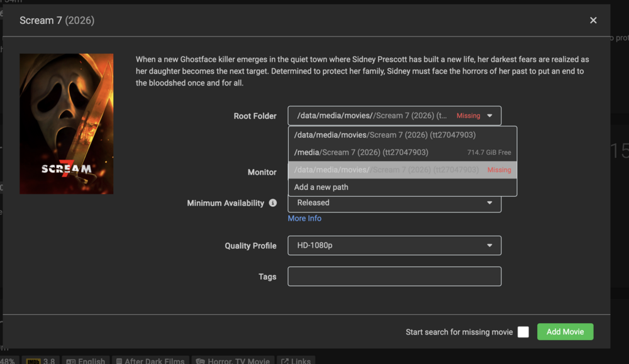Toggle Start search for missing movie checkbox
The height and width of the screenshot is (364, 629).
point(523,332)
